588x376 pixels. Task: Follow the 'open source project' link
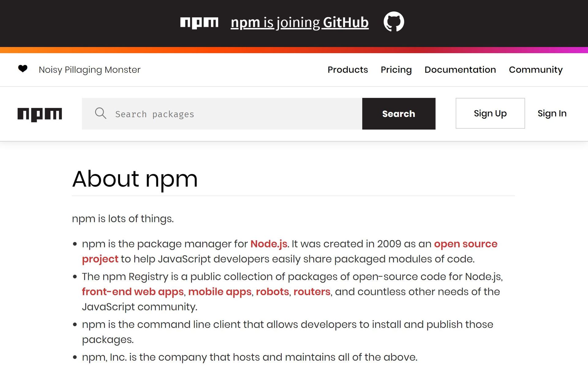pos(466,244)
